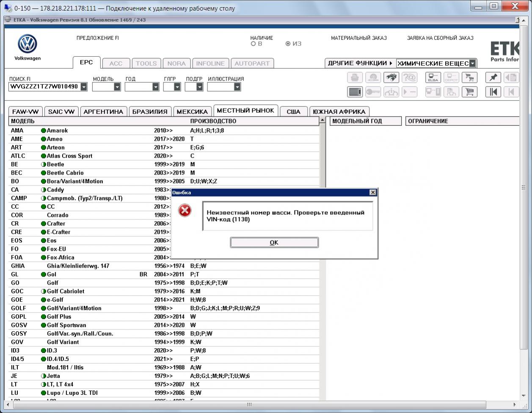Click the DEPOT icon button

[x=451, y=78]
